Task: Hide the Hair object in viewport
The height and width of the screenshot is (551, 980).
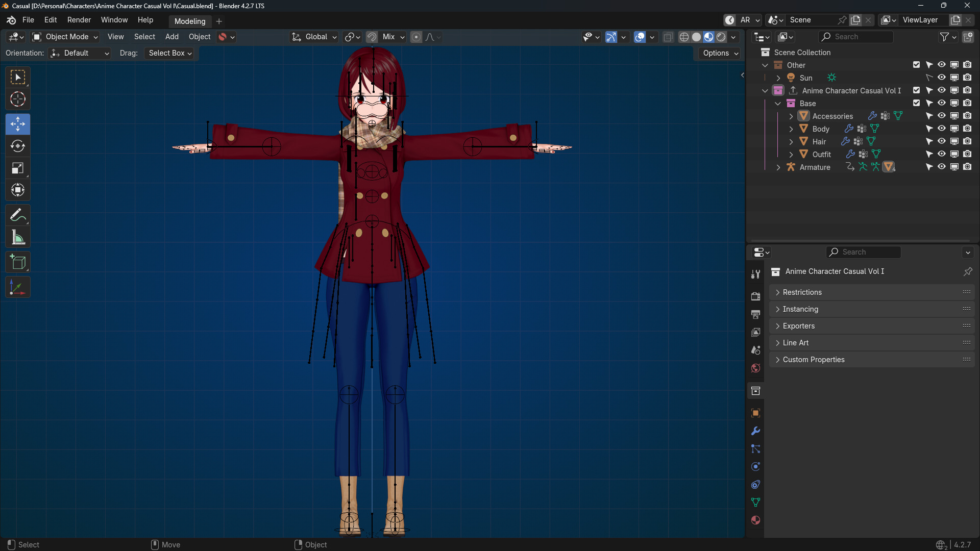Action: coord(942,141)
